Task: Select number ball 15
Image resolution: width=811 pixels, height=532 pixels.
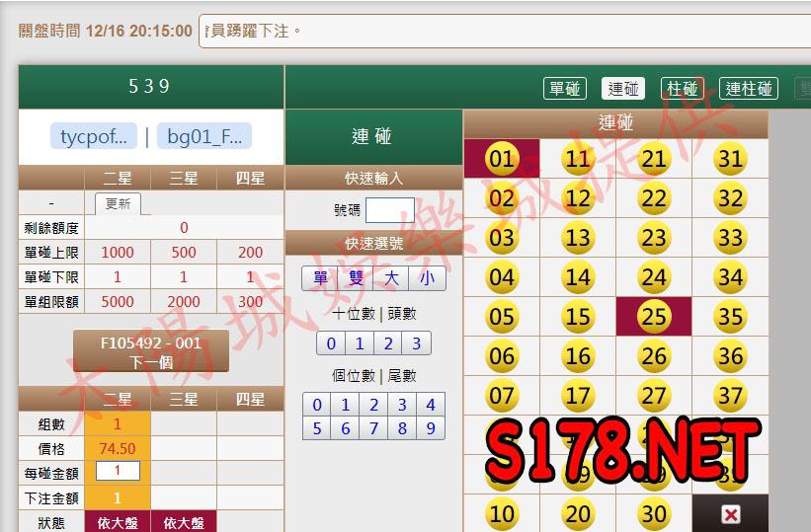Action: click(578, 317)
